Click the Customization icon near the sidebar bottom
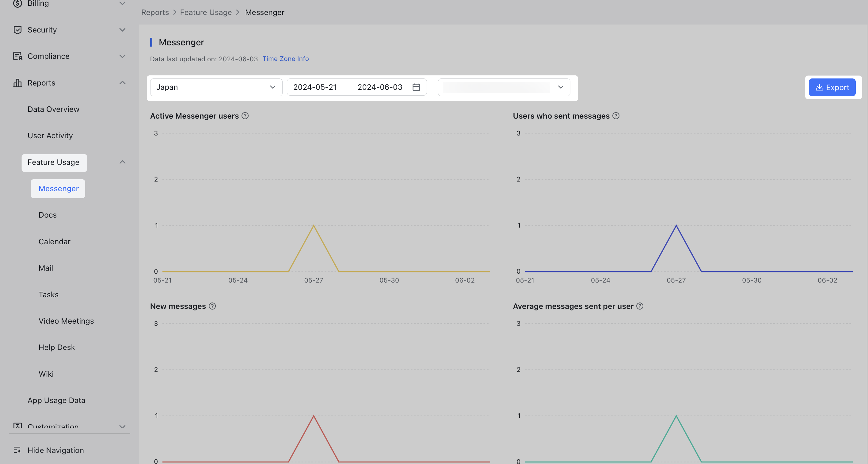The height and width of the screenshot is (464, 868). tap(18, 426)
